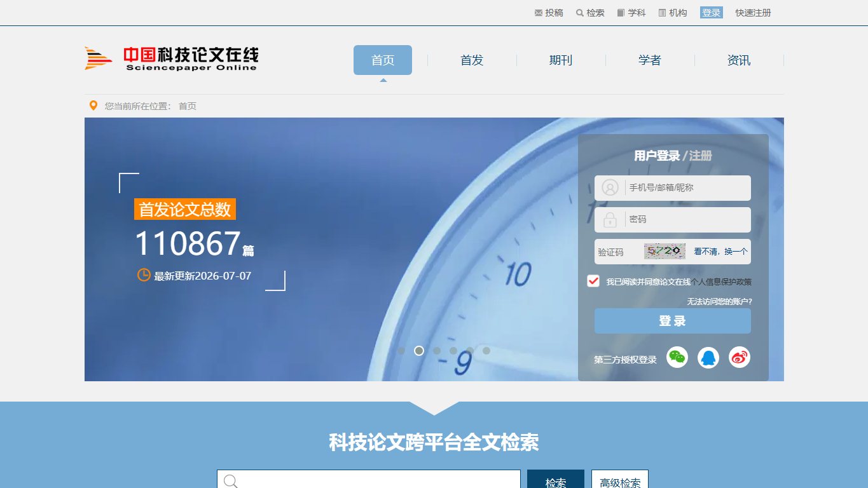868x488 pixels.
Task: Focus the 密码 password field
Action: (x=673, y=220)
